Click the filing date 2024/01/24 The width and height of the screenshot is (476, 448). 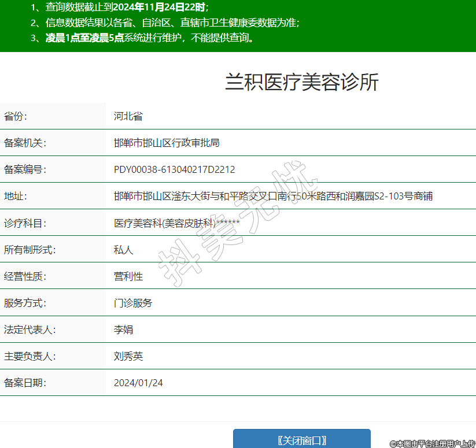pos(138,383)
